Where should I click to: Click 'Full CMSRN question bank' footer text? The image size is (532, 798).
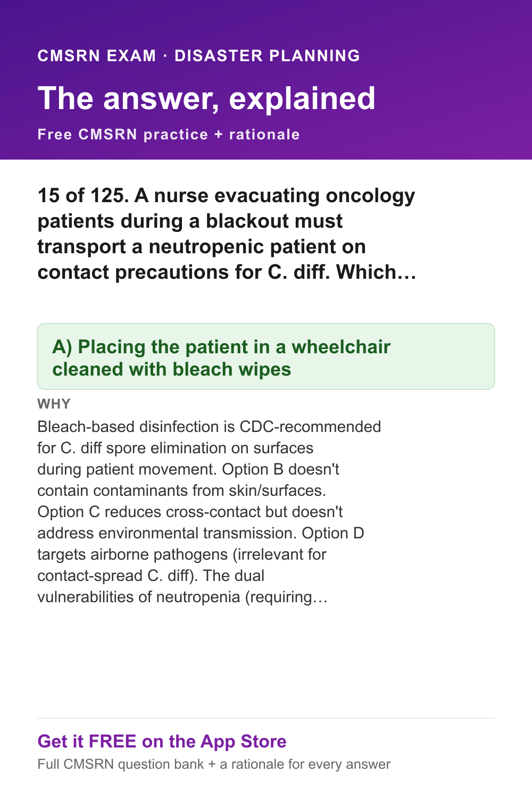[121, 764]
